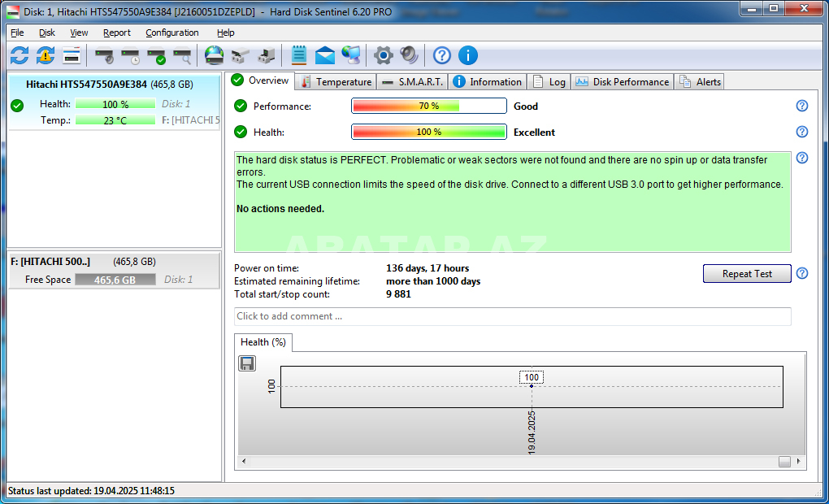Click the 'more than 1000 days' lifetime value

[433, 281]
